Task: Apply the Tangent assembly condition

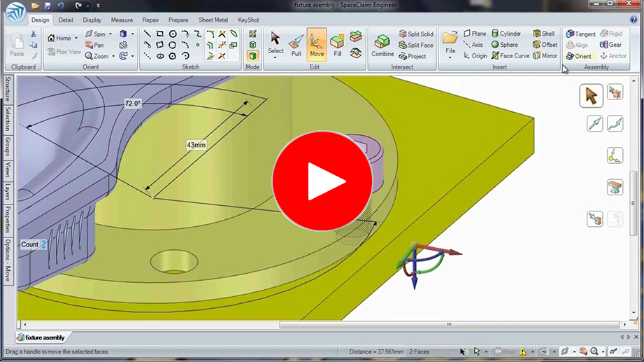Action: coord(580,34)
